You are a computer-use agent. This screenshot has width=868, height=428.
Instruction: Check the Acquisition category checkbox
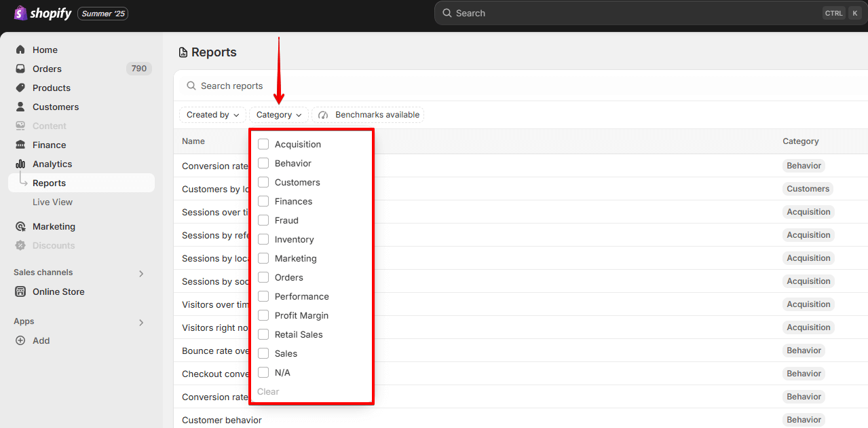pos(263,144)
